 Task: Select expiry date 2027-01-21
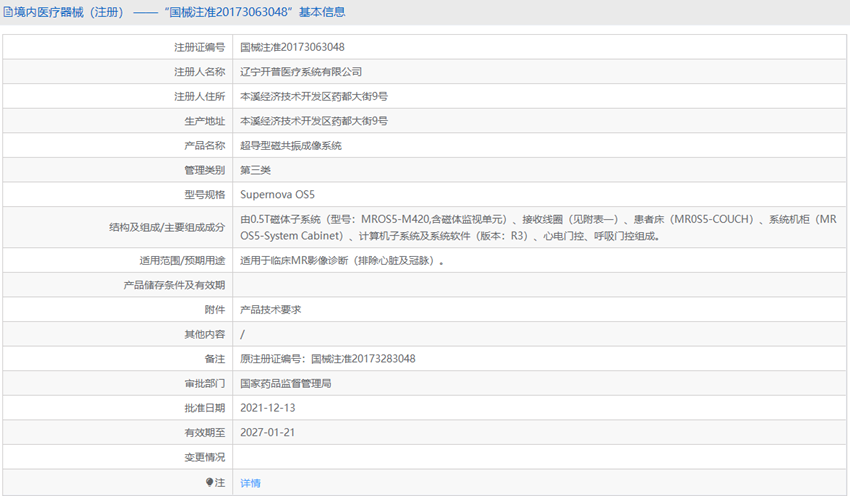(x=268, y=433)
